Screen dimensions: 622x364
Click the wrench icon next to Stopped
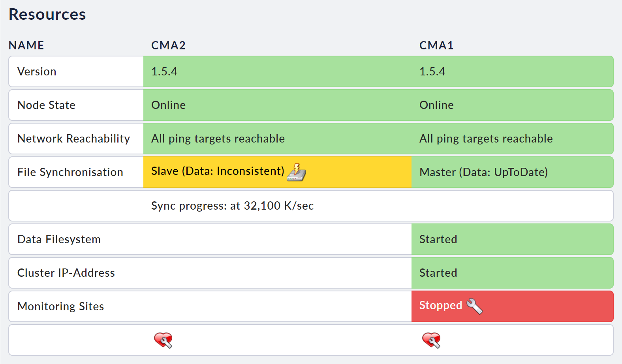tap(475, 306)
